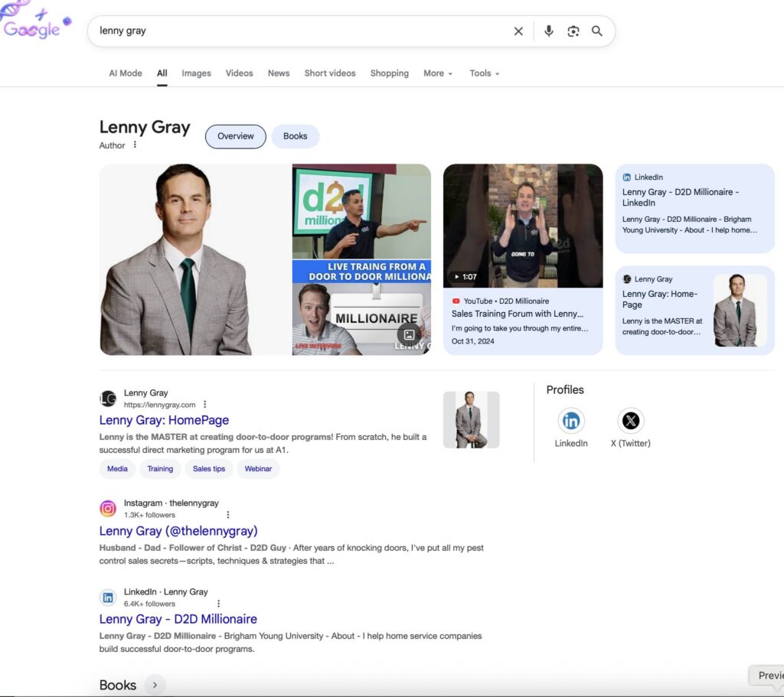Image resolution: width=784 pixels, height=697 pixels.
Task: Start voice search with microphone icon
Action: coord(548,31)
